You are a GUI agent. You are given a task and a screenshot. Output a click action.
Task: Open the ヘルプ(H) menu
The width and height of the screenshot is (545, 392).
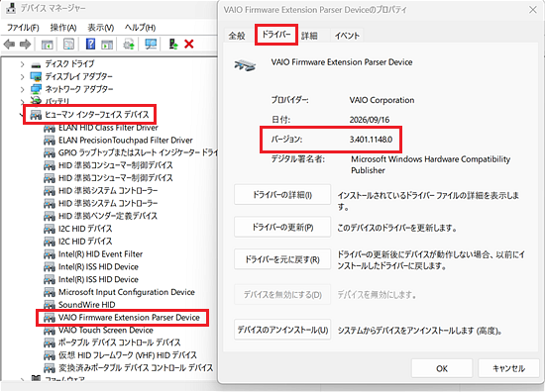tap(140, 28)
